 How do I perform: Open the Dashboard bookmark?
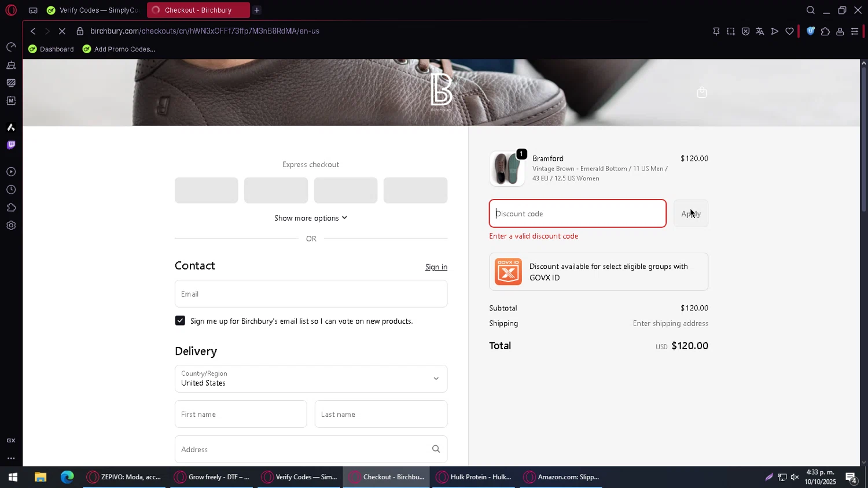[x=51, y=49]
